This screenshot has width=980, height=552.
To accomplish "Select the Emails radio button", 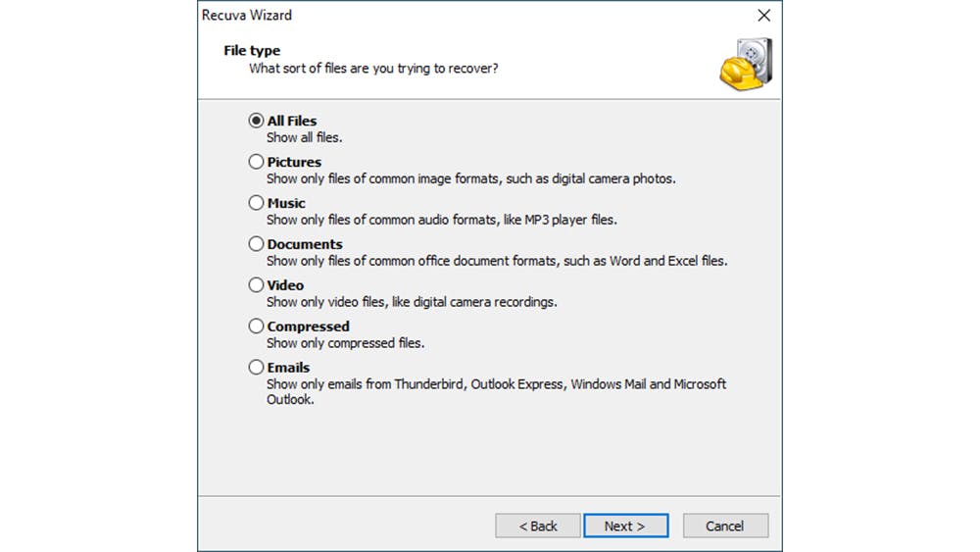I will [x=257, y=368].
